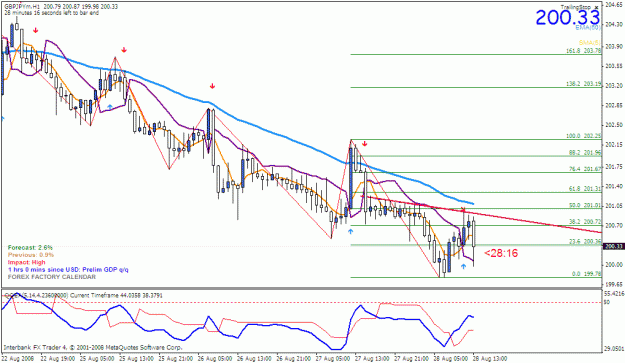Click the black 200.33 current price tag on axis
625x363 pixels.
click(x=613, y=247)
